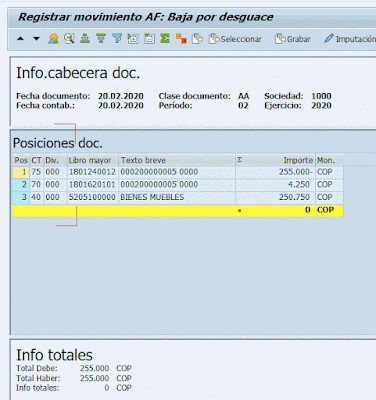Click the Período value 02
Viewport: 376px width, 400px height.
pyautogui.click(x=243, y=106)
